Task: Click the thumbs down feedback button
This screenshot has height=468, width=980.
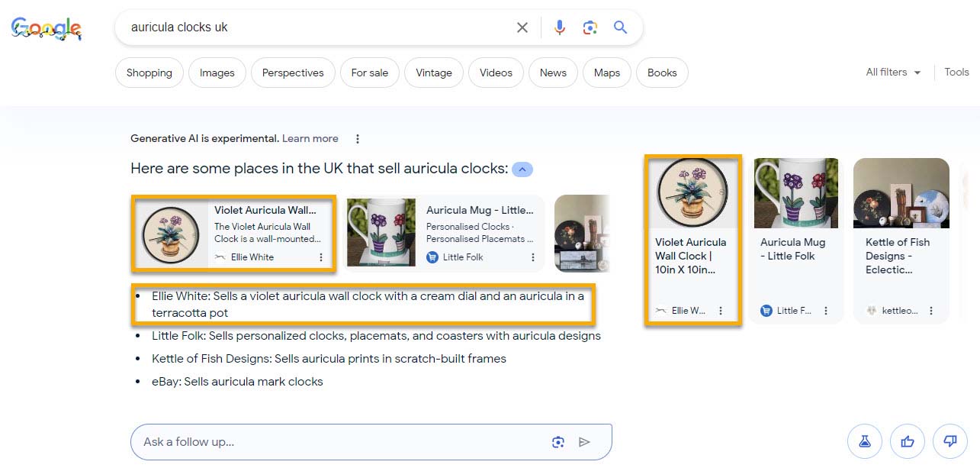Action: pos(950,441)
